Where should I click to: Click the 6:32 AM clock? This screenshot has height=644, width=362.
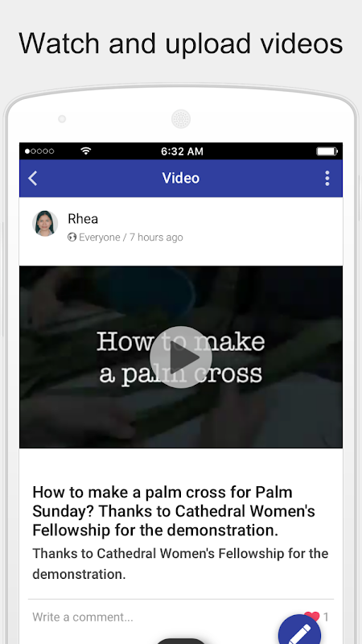click(182, 151)
